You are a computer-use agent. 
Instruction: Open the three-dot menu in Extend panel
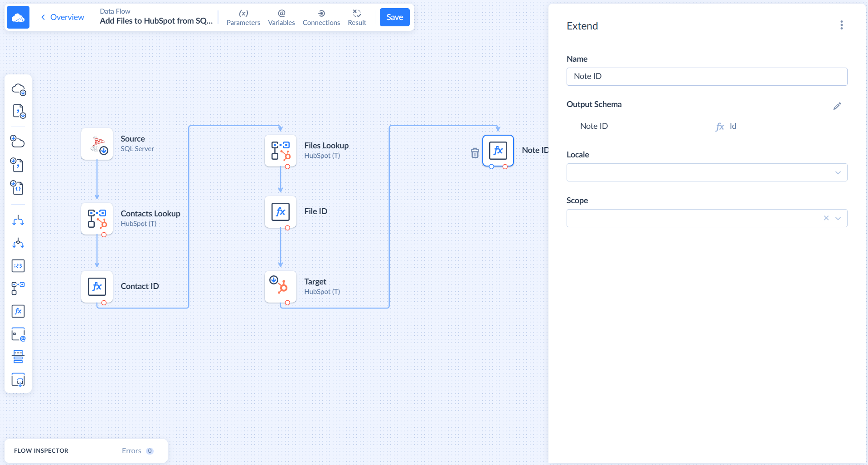point(841,25)
